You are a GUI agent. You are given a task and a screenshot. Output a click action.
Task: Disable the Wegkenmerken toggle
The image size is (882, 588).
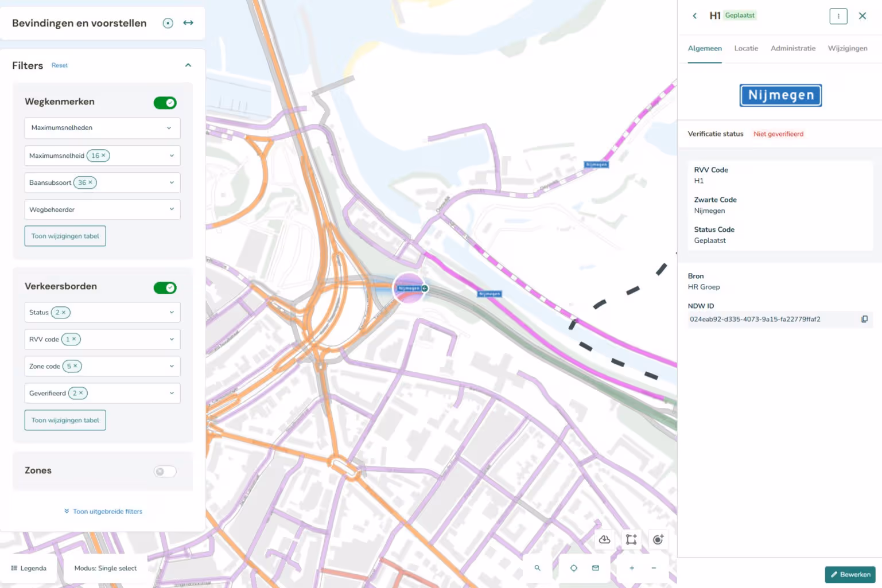point(165,103)
